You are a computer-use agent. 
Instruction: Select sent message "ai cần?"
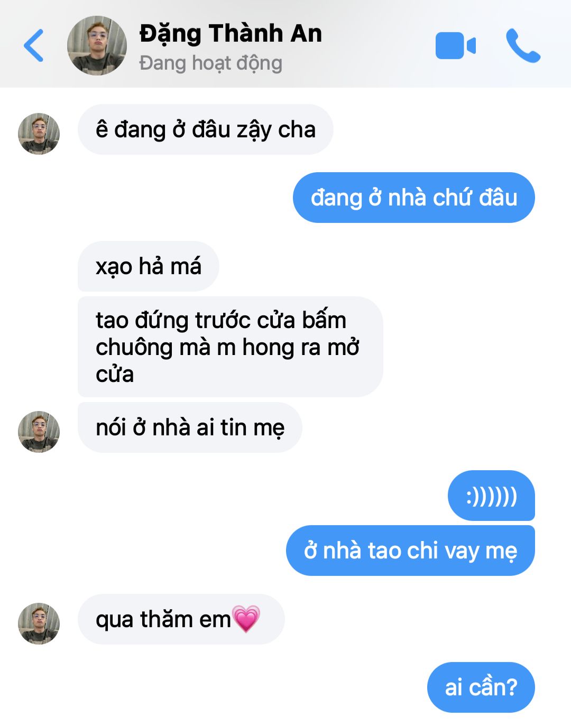(x=481, y=687)
